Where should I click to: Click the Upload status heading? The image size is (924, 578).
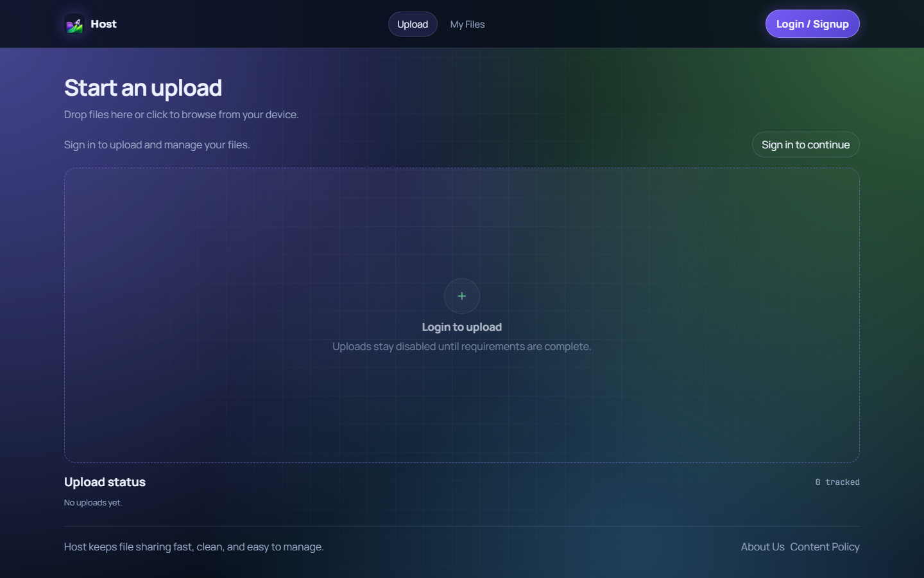point(105,482)
